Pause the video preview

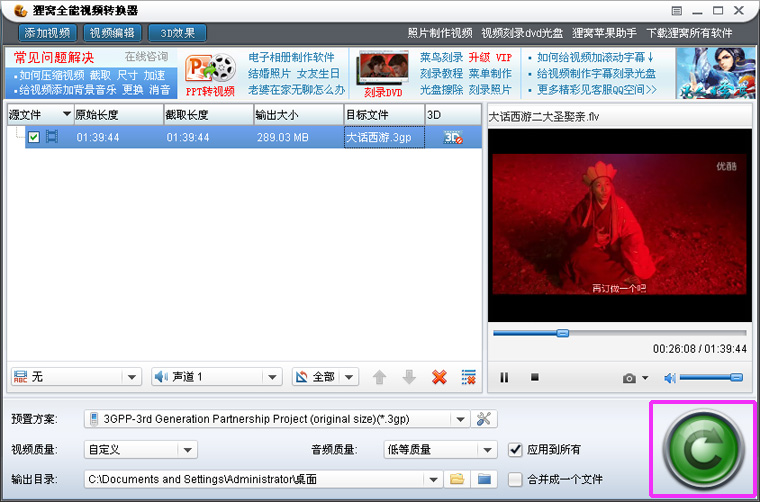tap(504, 378)
